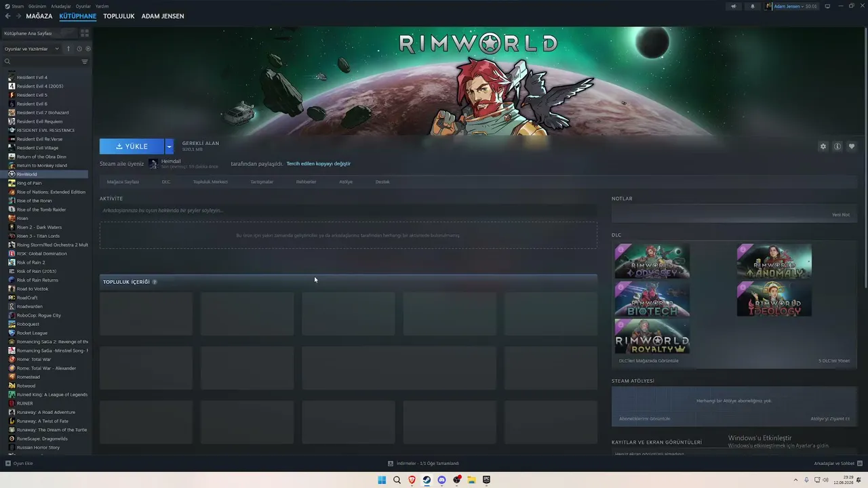Go back with the left arrow button
Image resolution: width=868 pixels, height=488 pixels.
coord(8,16)
